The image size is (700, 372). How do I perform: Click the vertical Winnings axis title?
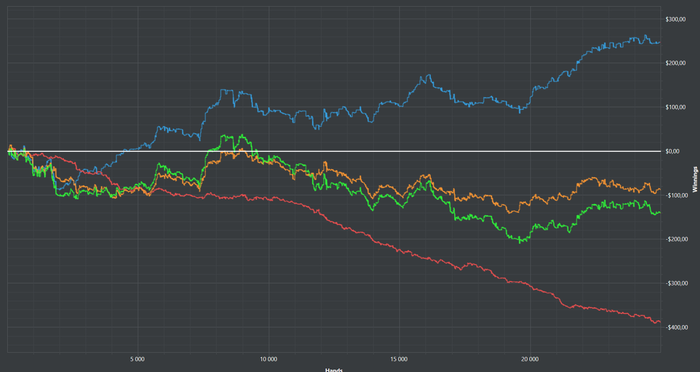tap(695, 179)
